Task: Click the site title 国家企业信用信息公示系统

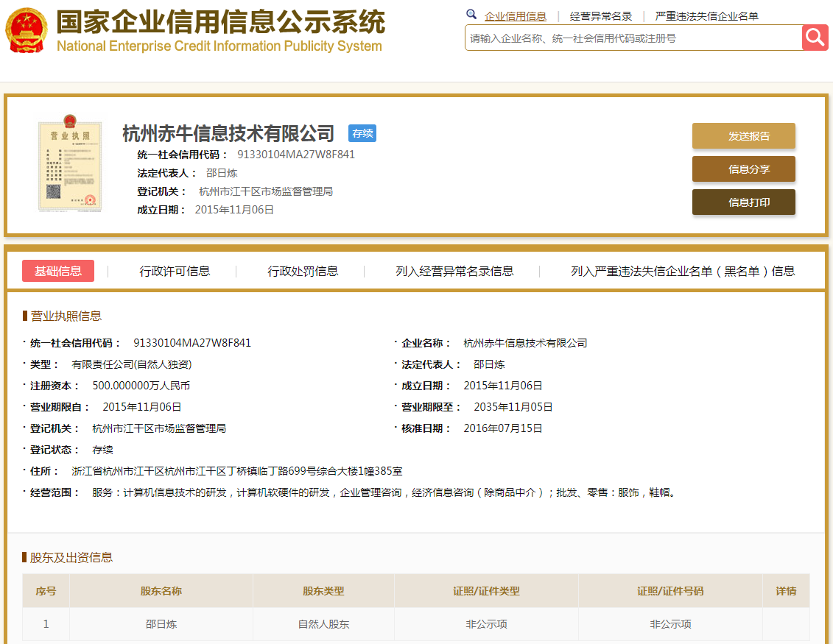Action: coord(220,23)
